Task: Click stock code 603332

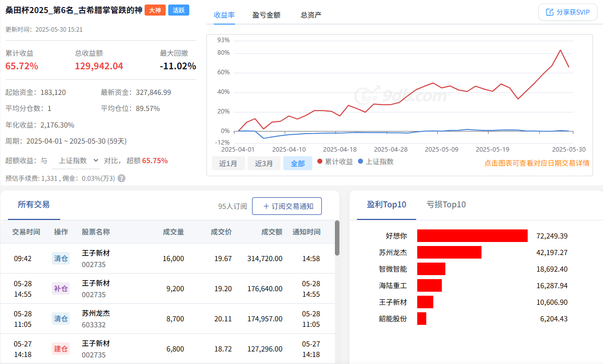Action: click(94, 325)
